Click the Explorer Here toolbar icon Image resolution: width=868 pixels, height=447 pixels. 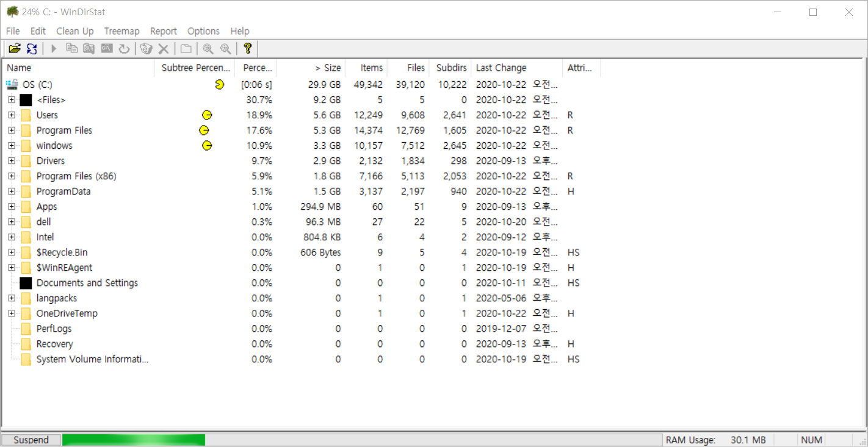pyautogui.click(x=89, y=49)
